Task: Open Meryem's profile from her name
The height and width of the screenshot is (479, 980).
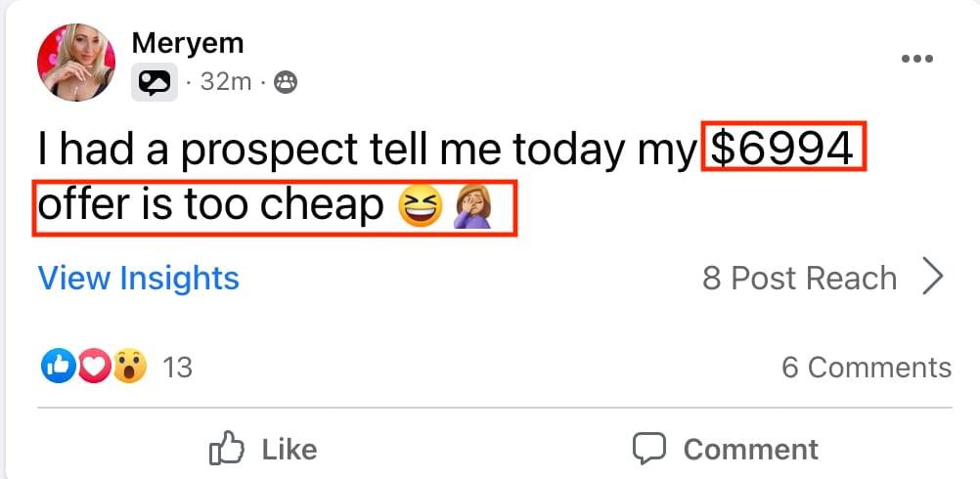Action: [187, 43]
